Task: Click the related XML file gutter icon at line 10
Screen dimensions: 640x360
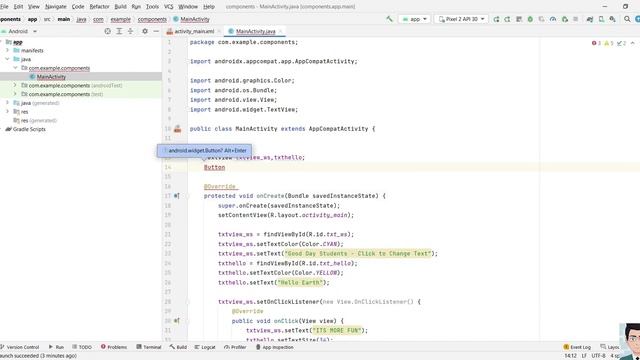Action: coord(178,129)
